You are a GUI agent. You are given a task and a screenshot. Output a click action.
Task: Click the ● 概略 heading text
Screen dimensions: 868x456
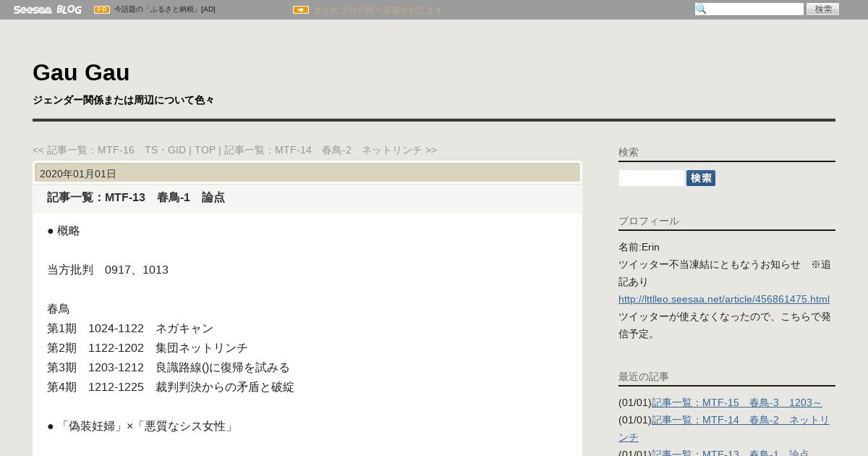64,231
